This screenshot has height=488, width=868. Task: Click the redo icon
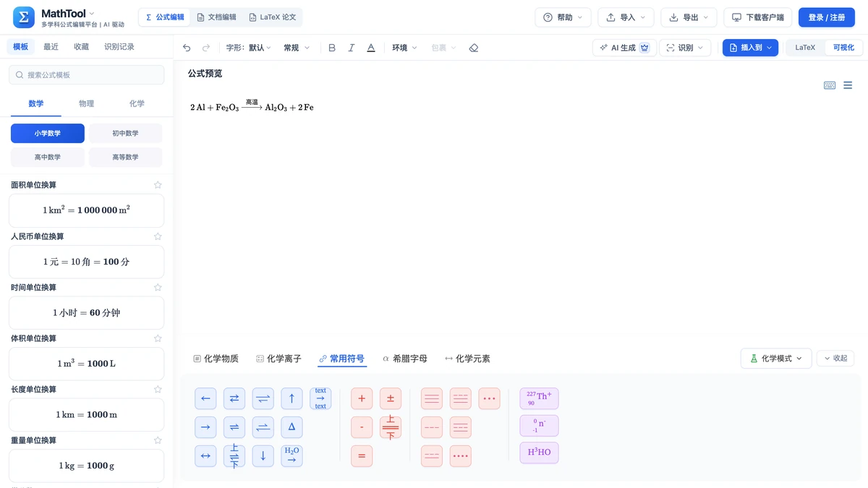206,48
